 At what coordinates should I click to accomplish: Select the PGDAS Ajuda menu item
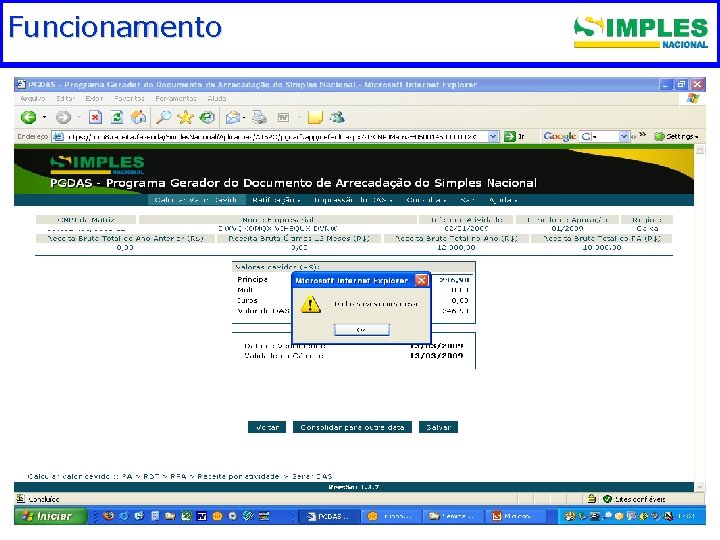(504, 200)
